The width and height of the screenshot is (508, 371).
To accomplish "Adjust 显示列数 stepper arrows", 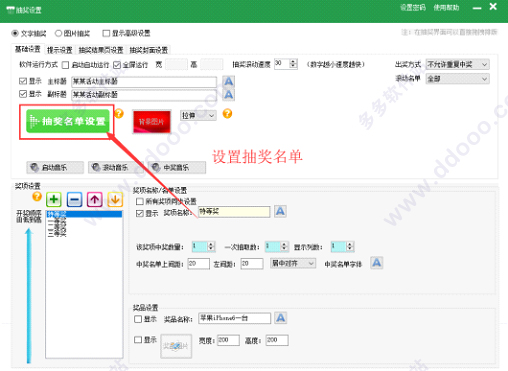I will click(349, 246).
